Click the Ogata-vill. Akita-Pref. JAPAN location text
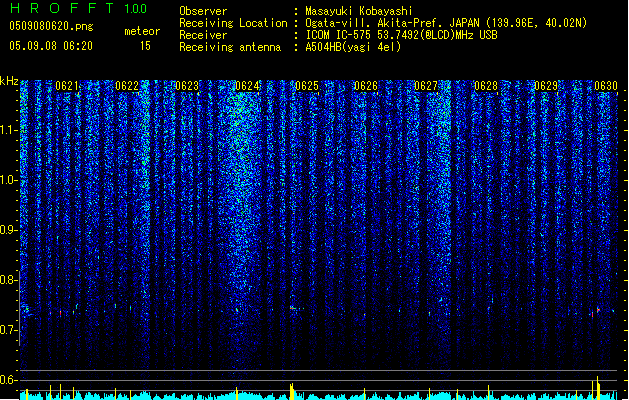 click(x=446, y=23)
